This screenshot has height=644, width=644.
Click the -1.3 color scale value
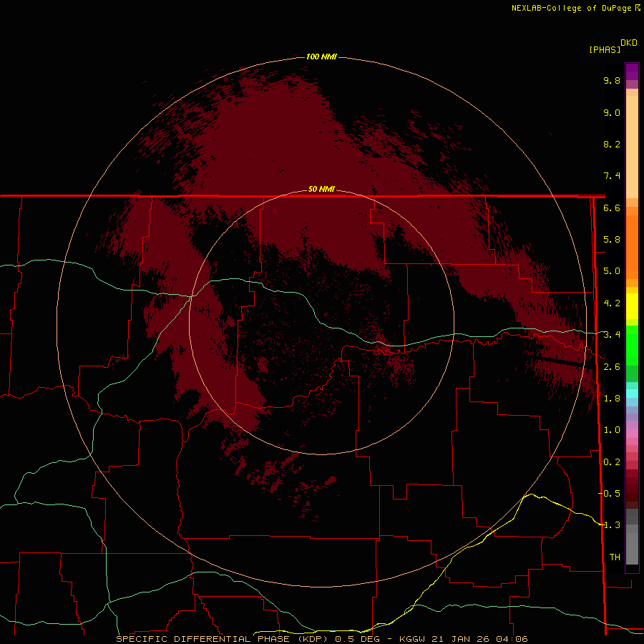pyautogui.click(x=609, y=525)
